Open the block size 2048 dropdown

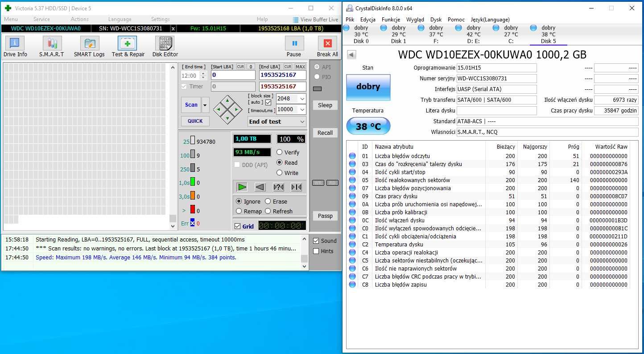(302, 99)
